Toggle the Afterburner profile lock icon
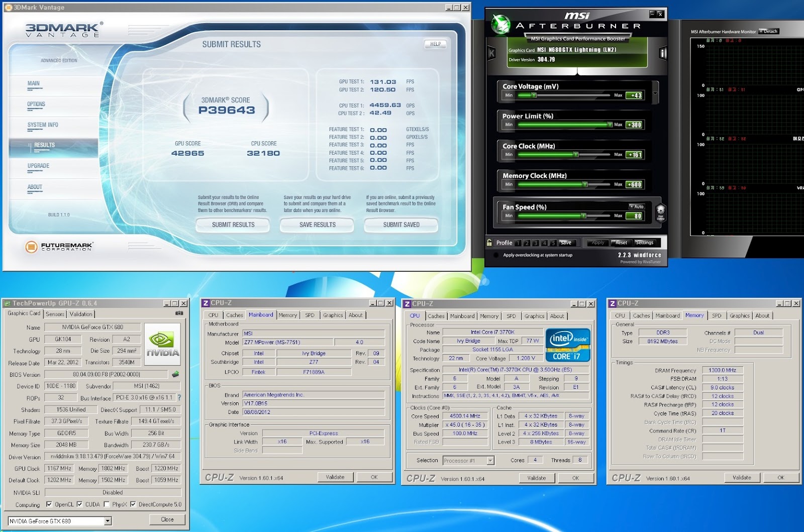The width and height of the screenshot is (804, 532). 489,243
